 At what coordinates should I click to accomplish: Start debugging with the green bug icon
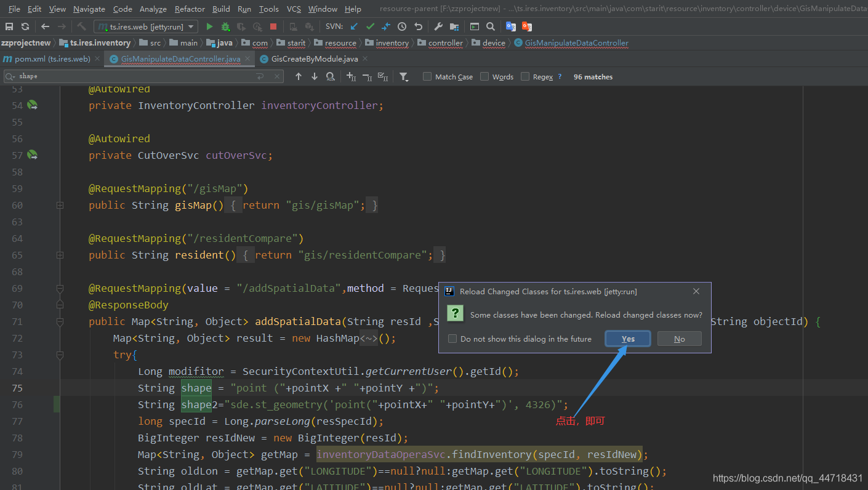(x=225, y=26)
